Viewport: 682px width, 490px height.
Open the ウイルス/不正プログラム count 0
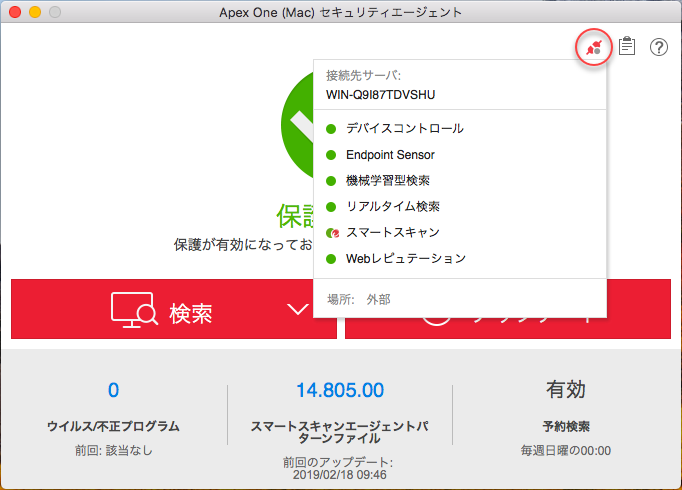[x=113, y=390]
